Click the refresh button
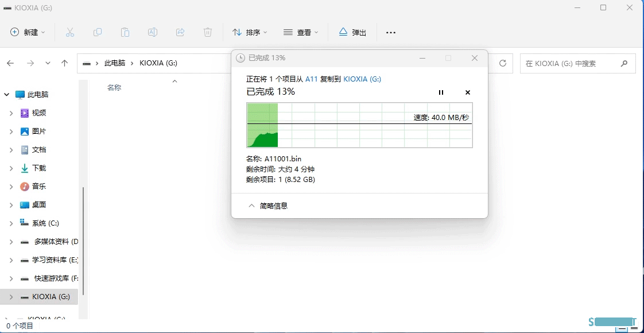This screenshot has height=333, width=644. coord(502,63)
